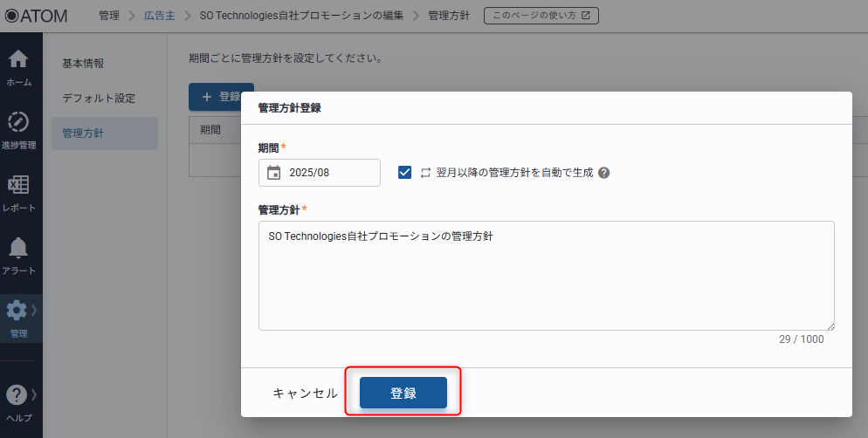Click the Home icon in sidebar
868x438 pixels.
click(x=18, y=60)
